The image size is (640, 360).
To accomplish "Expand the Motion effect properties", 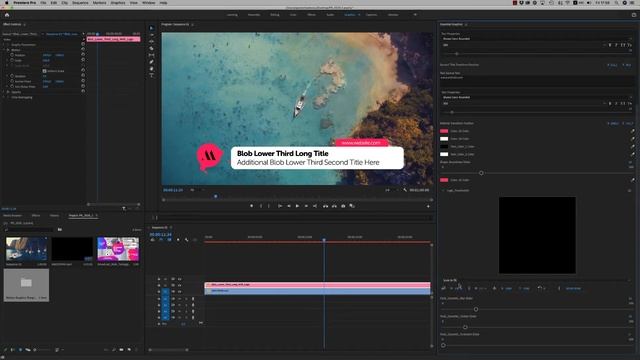I will click(x=4, y=50).
